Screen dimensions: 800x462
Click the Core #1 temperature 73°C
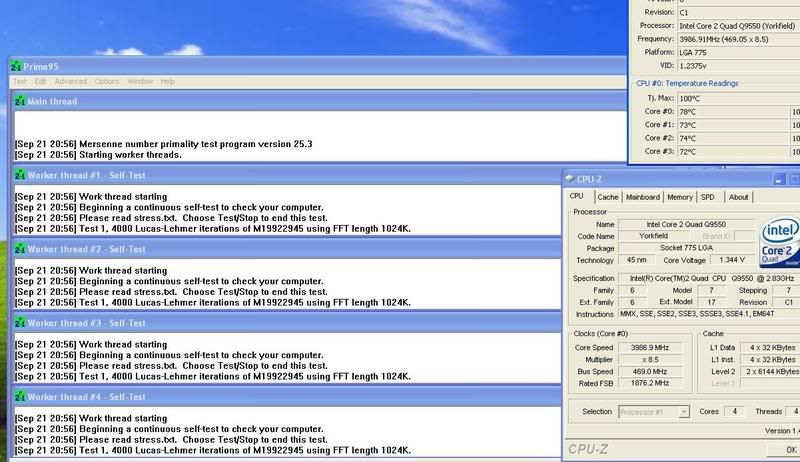coord(733,125)
